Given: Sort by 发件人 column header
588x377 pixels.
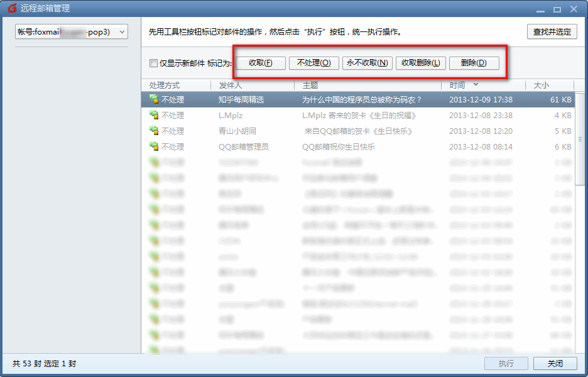Looking at the screenshot, I should click(x=231, y=85).
